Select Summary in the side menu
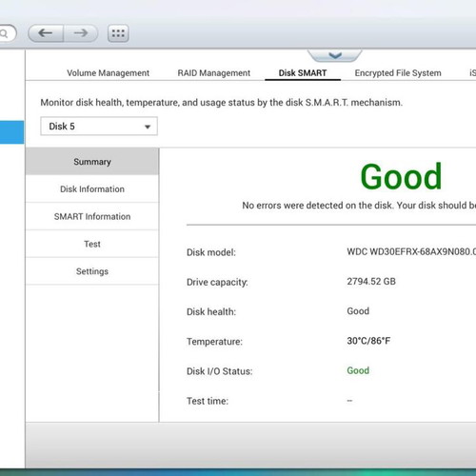 [x=92, y=162]
